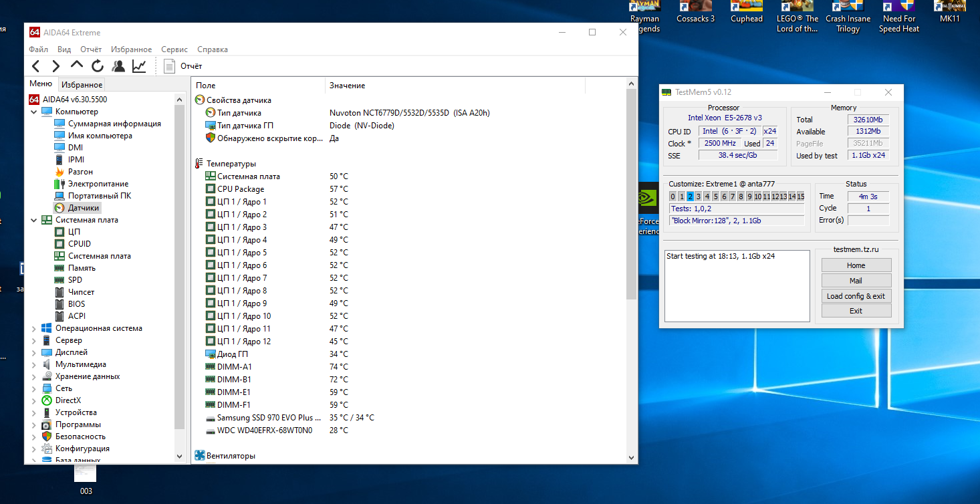Select the Электропитание power item
The height and width of the screenshot is (504, 980).
(98, 184)
